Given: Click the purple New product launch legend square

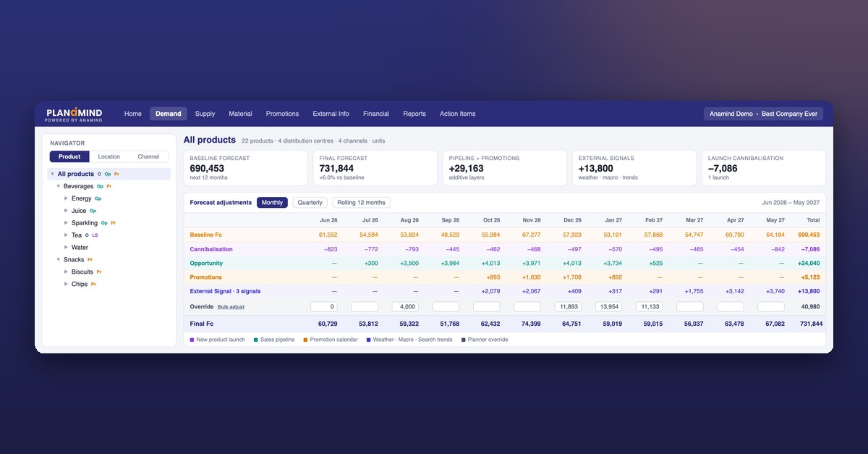Looking at the screenshot, I should pos(192,340).
